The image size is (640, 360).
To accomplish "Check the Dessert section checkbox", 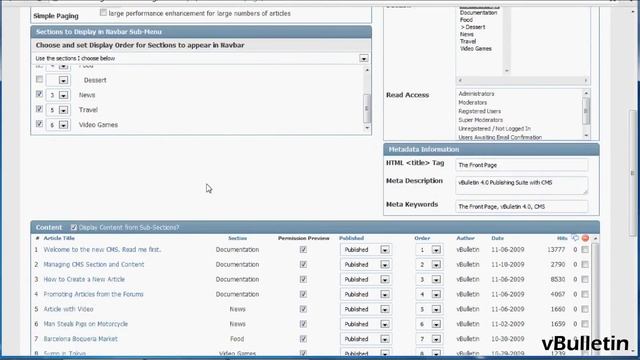I will [40, 79].
